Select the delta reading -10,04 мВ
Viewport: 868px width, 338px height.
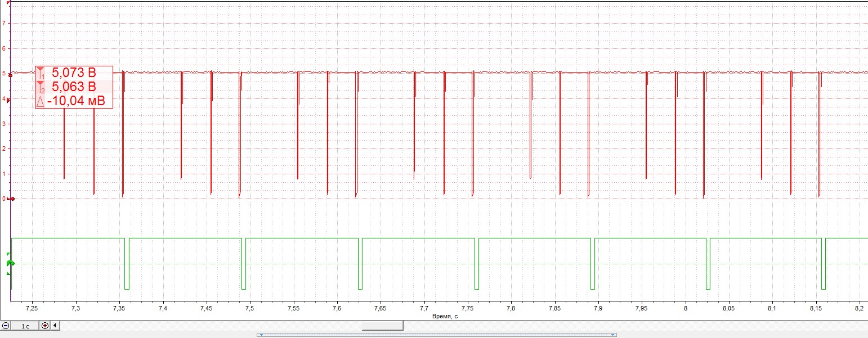pos(76,101)
